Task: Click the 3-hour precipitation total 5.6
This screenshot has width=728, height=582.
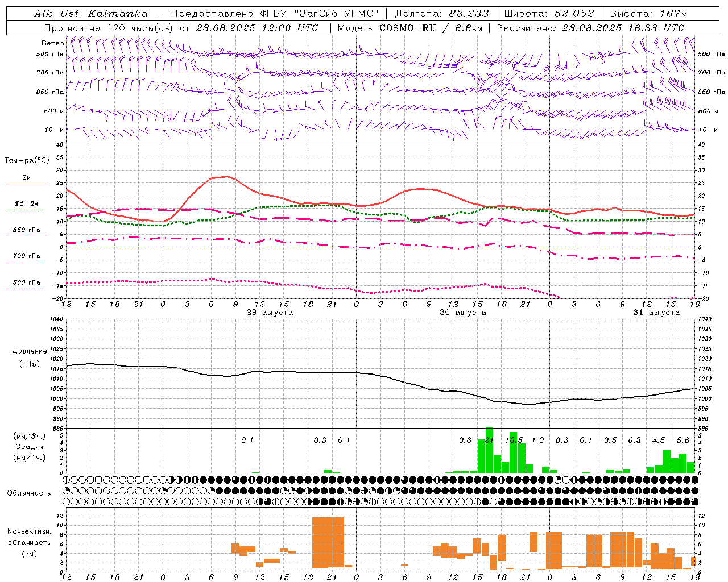Action: 682,440
